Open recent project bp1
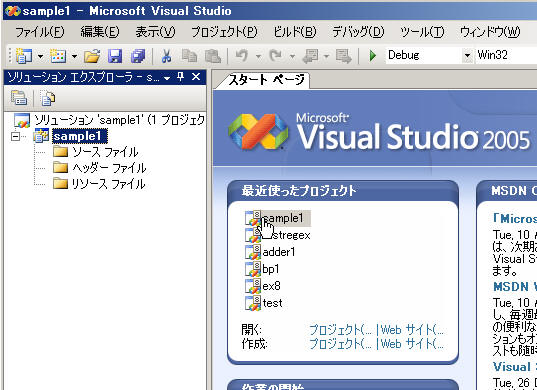This screenshot has width=537, height=390. pyautogui.click(x=271, y=269)
